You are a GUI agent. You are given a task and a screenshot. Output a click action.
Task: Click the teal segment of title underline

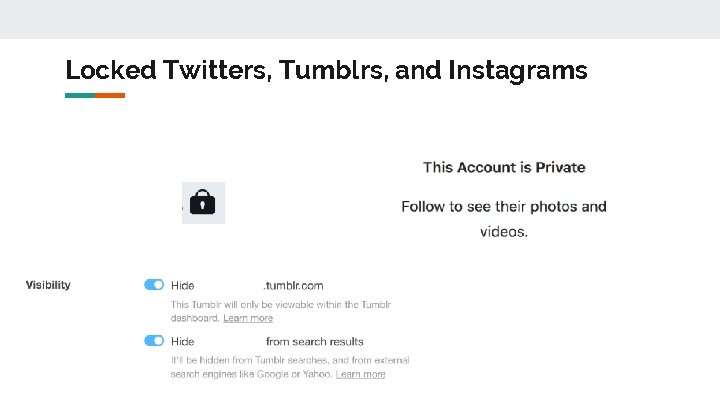[80, 95]
